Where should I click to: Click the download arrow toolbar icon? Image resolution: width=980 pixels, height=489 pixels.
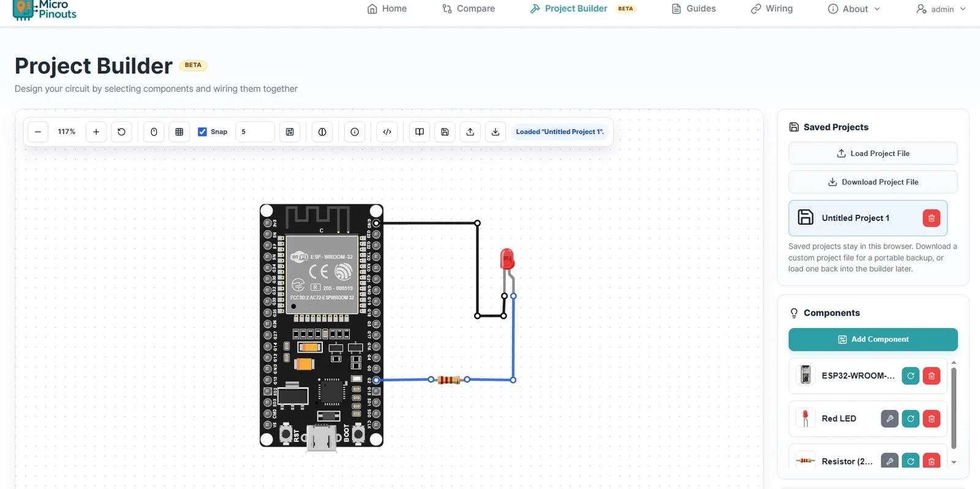[x=496, y=132]
